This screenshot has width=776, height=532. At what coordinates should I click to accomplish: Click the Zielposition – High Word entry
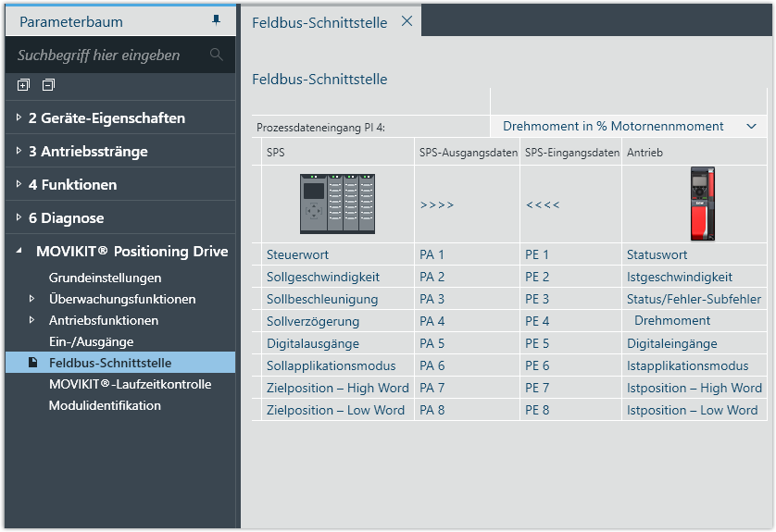337,388
